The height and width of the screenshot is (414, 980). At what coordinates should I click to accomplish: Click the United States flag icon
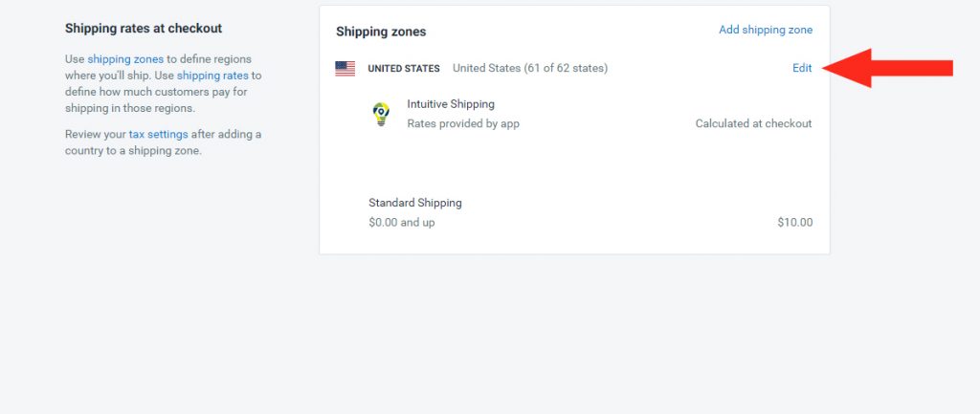[345, 69]
